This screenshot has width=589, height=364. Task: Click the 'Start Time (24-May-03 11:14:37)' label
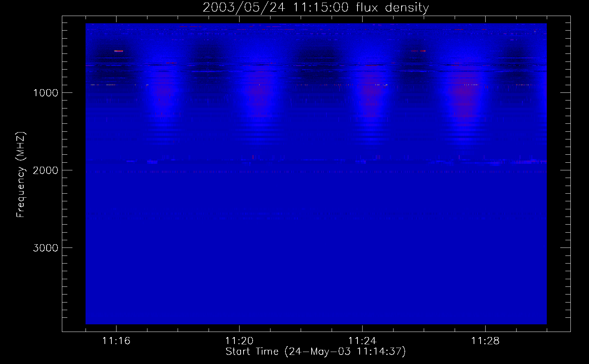(x=316, y=352)
